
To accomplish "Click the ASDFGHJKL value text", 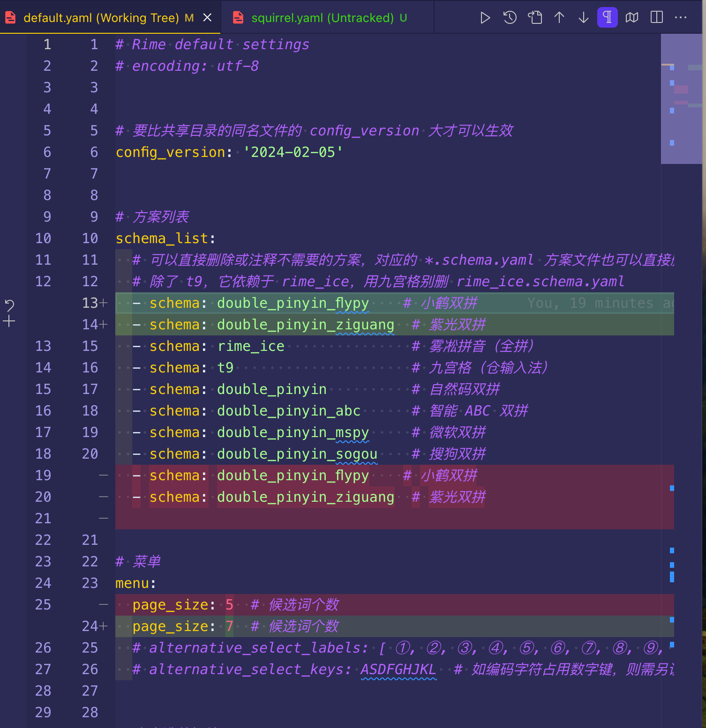I will point(398,669).
